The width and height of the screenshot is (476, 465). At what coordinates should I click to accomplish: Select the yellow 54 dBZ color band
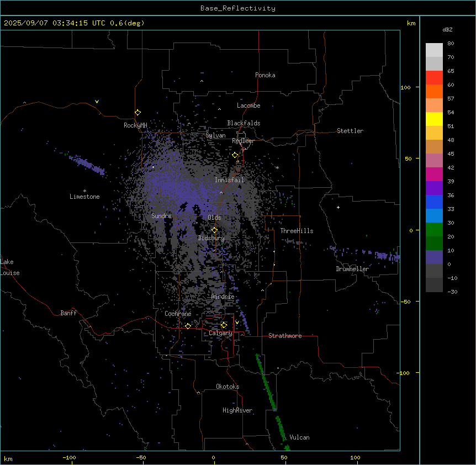[434, 119]
